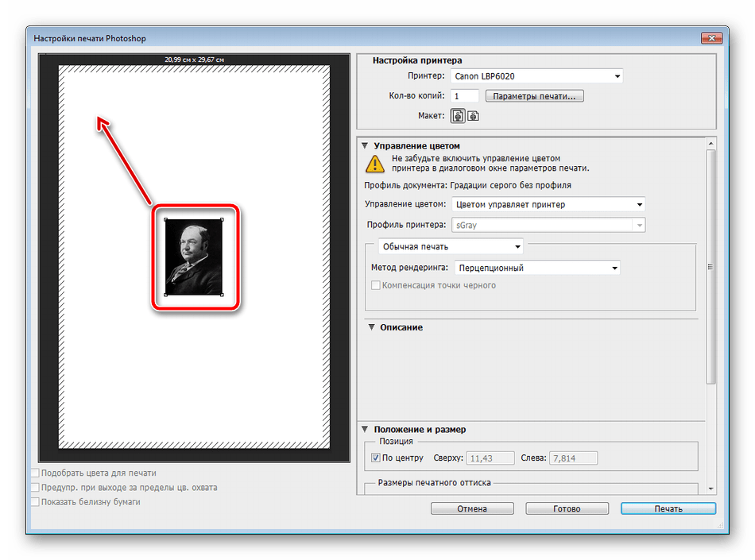
Task: Select landscape page layout icon
Action: coord(473,116)
